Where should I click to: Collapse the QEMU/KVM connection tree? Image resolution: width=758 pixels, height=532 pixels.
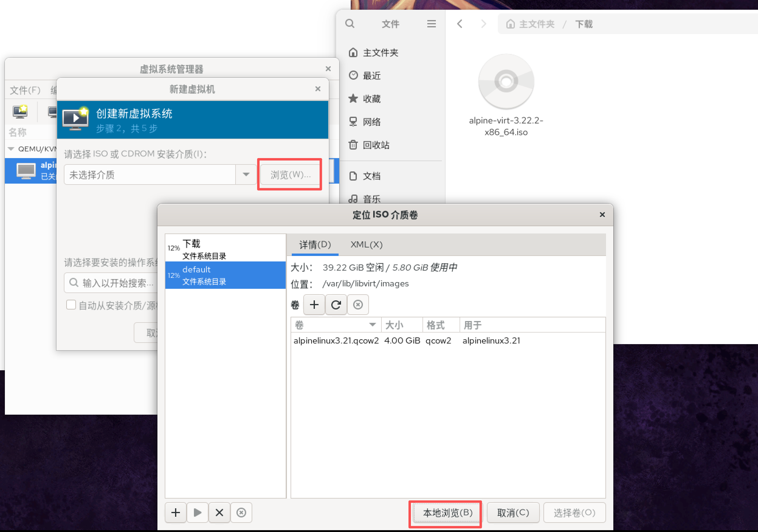pos(11,149)
